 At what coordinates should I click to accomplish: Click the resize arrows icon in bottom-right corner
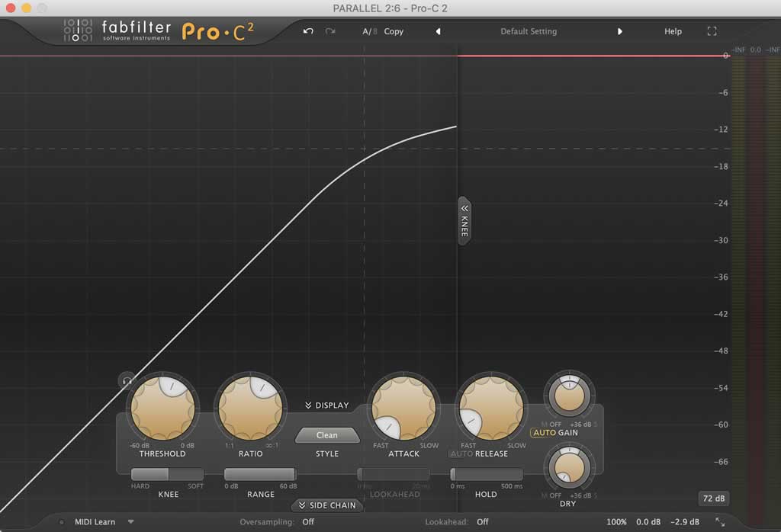coord(720,522)
